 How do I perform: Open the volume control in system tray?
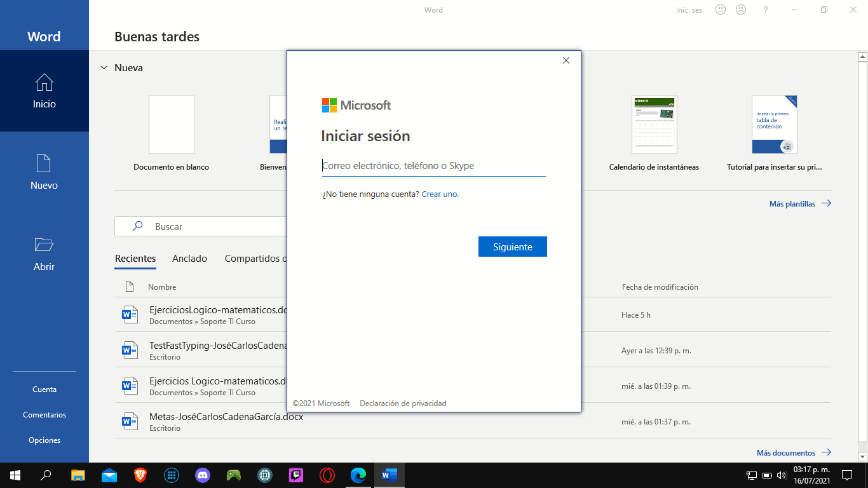[782, 475]
